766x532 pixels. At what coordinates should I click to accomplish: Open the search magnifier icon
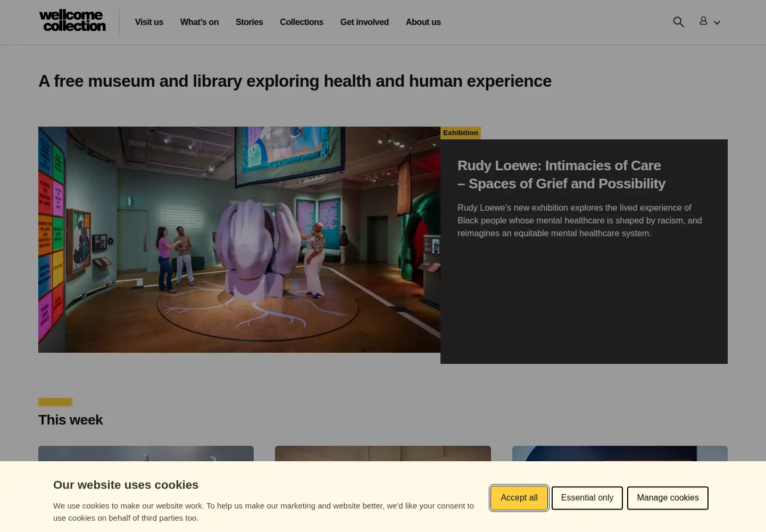[x=678, y=22]
